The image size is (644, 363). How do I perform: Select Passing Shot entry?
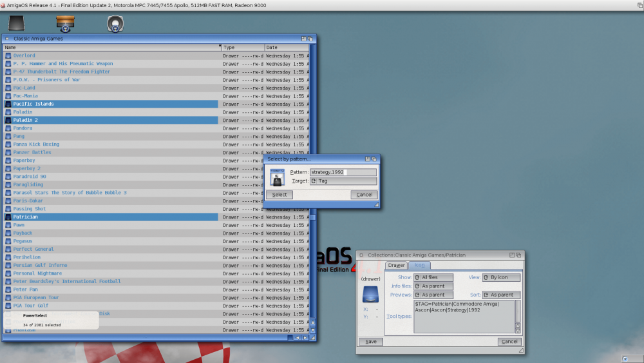click(30, 209)
